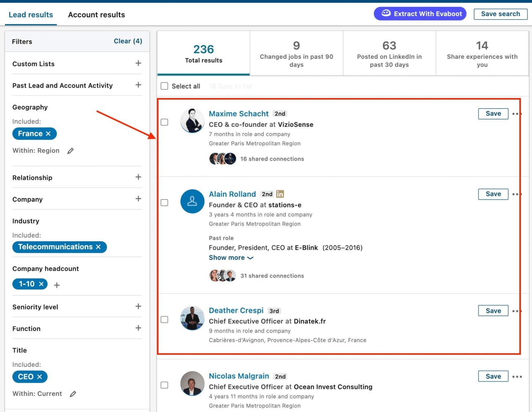
Task: Add another company headcount range
Action: coord(57,285)
